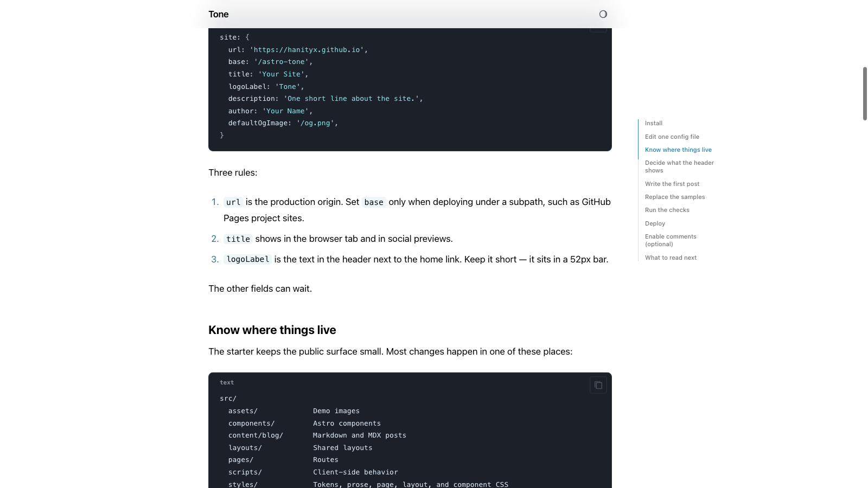The height and width of the screenshot is (488, 868).
Task: Navigate to Write the first post
Action: pyautogui.click(x=672, y=184)
